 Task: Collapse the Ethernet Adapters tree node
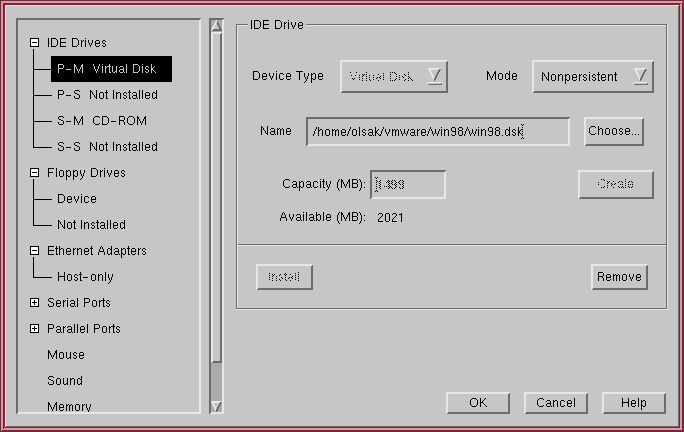click(x=35, y=251)
